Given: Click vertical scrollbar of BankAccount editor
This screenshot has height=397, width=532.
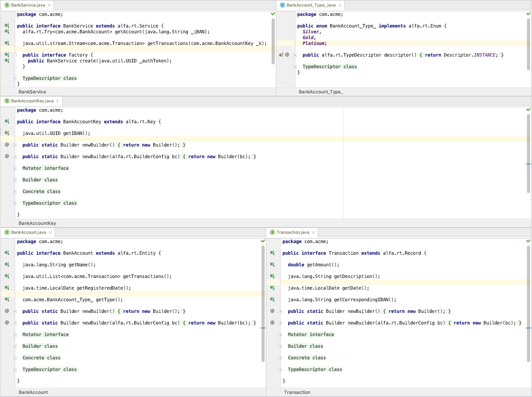Looking at the screenshot, I should click(263, 304).
